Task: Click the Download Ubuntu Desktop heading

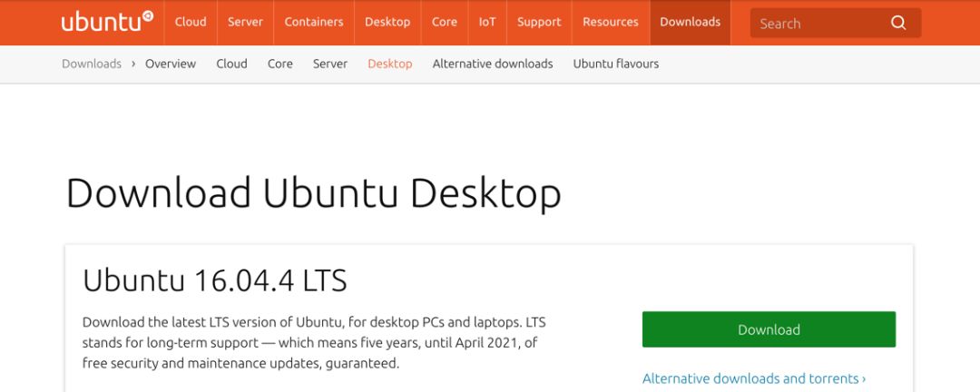Action: 313,193
